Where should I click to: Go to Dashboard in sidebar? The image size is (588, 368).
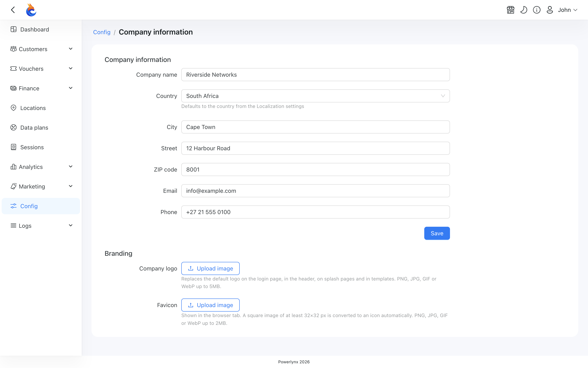click(x=41, y=29)
